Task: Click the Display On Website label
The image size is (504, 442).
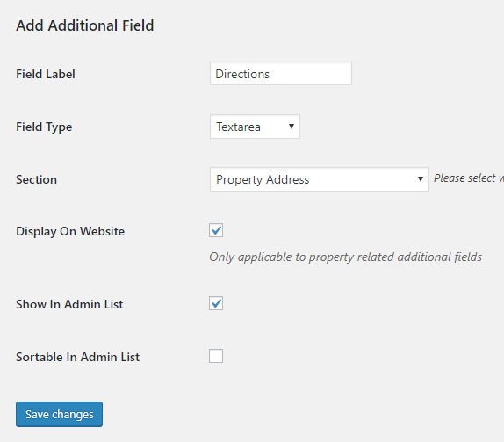Action: tap(70, 232)
